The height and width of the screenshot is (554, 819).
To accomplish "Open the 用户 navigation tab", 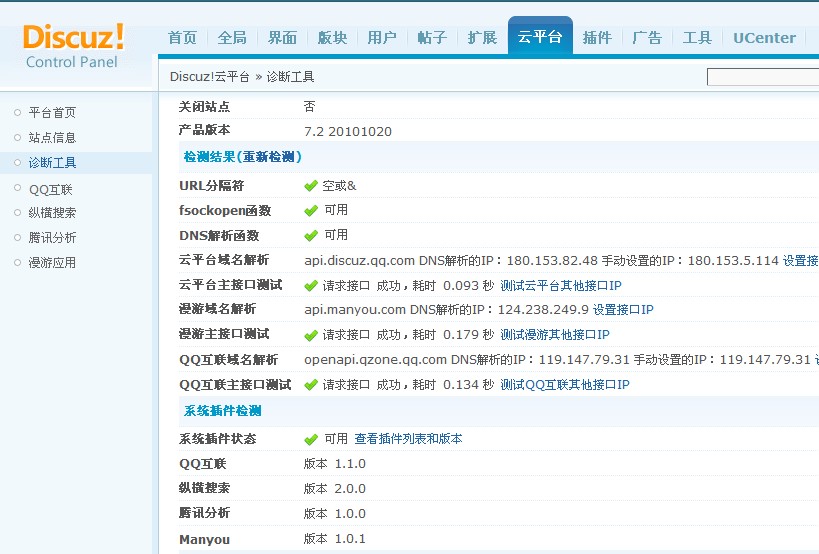I will [x=382, y=38].
